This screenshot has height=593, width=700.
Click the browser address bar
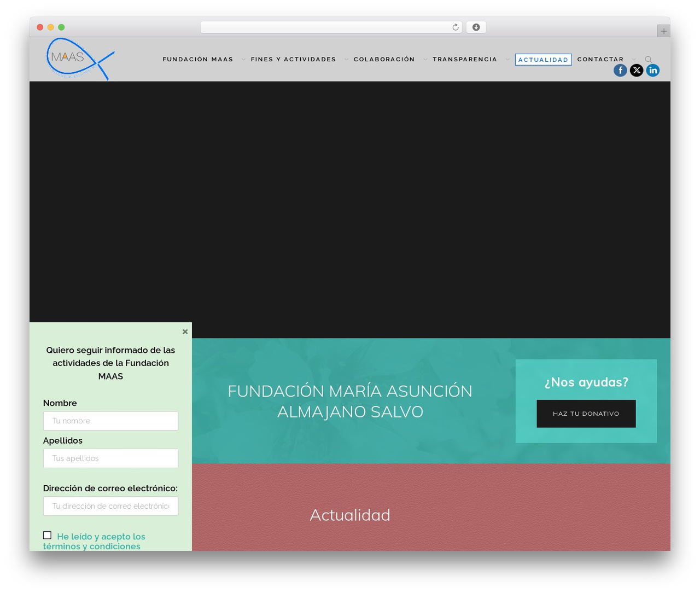click(x=331, y=27)
